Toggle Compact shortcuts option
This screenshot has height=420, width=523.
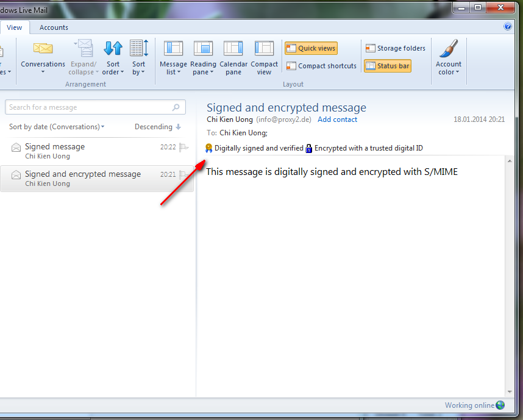(x=321, y=66)
